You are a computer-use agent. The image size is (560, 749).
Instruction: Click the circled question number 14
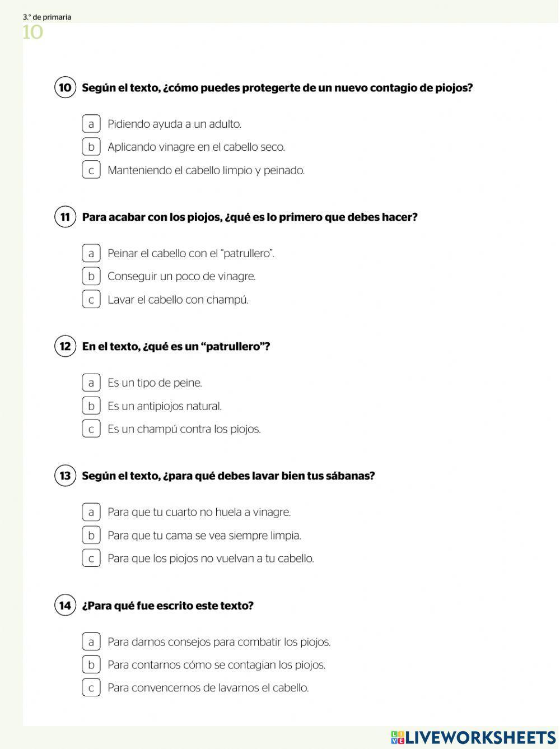[65, 606]
